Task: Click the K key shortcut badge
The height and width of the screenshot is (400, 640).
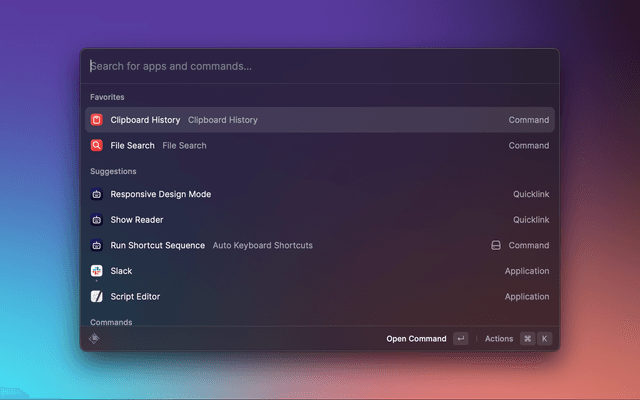Action: click(x=545, y=339)
